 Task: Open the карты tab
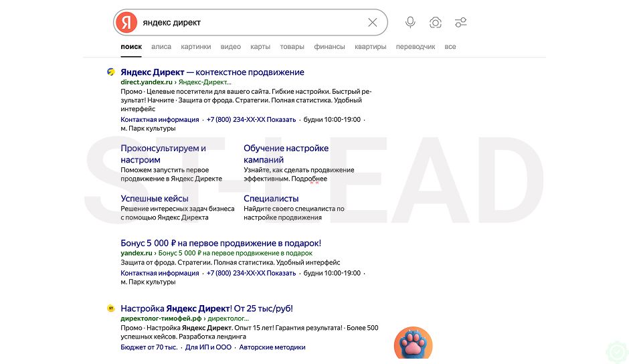click(x=260, y=47)
